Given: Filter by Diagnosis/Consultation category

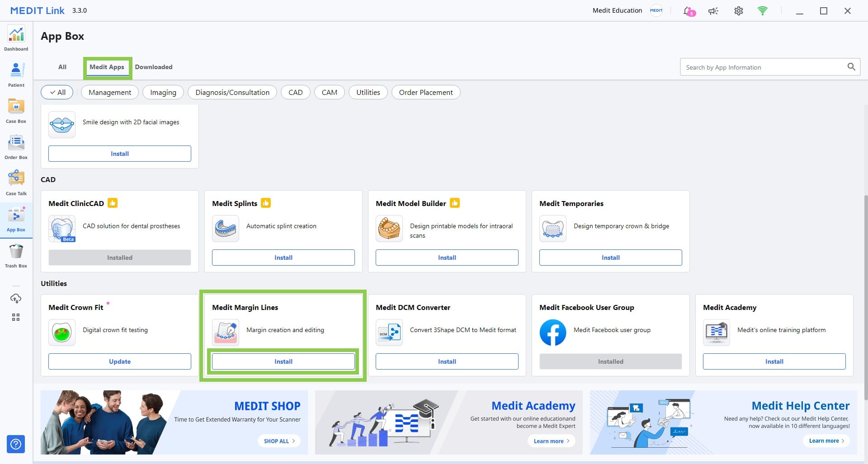Looking at the screenshot, I should [x=232, y=92].
